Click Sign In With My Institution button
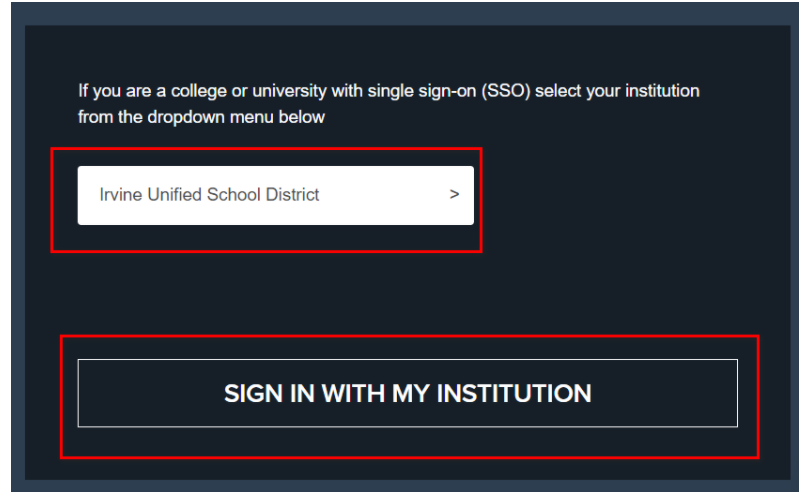 407,393
